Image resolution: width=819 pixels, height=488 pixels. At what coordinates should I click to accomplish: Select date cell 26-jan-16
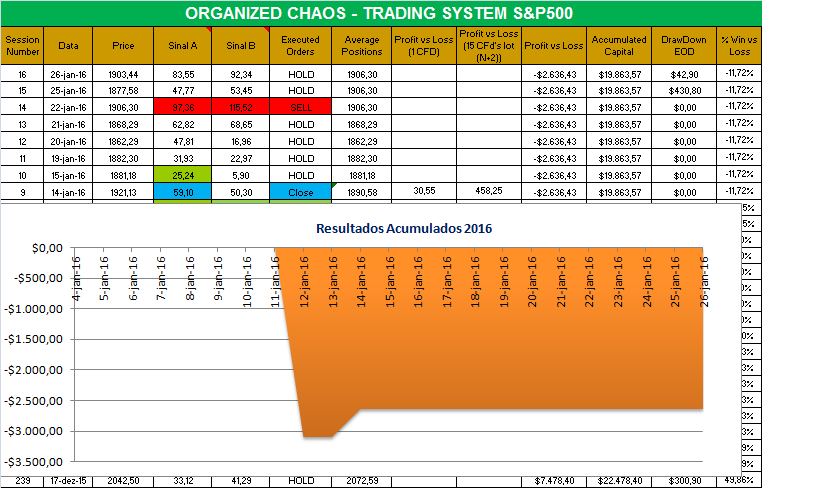pyautogui.click(x=68, y=74)
